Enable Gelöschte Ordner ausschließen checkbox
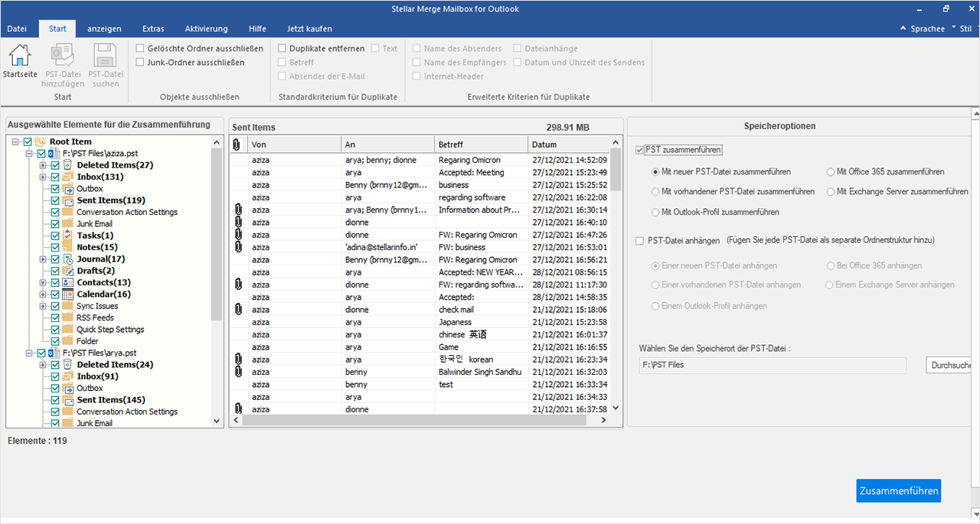This screenshot has height=524, width=980. click(x=140, y=49)
